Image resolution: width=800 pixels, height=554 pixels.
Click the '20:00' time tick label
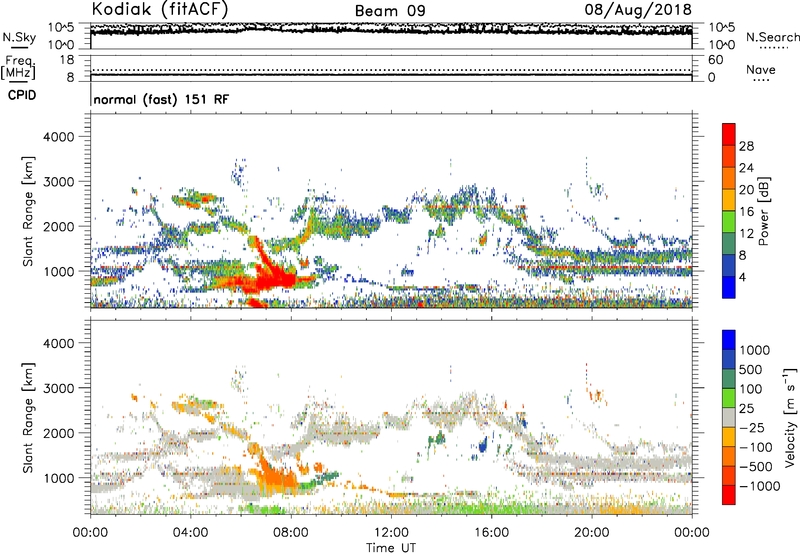[591, 533]
